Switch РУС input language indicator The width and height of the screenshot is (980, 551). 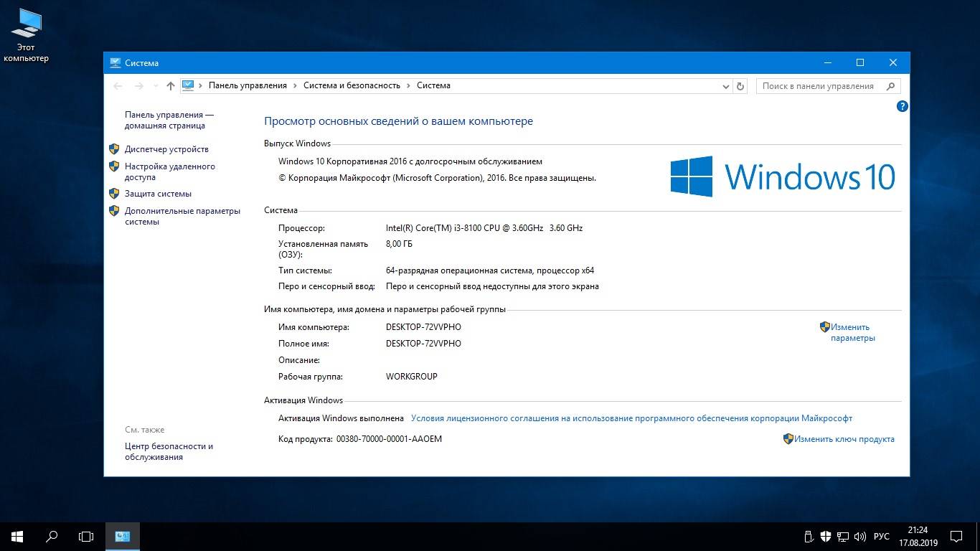pos(882,537)
